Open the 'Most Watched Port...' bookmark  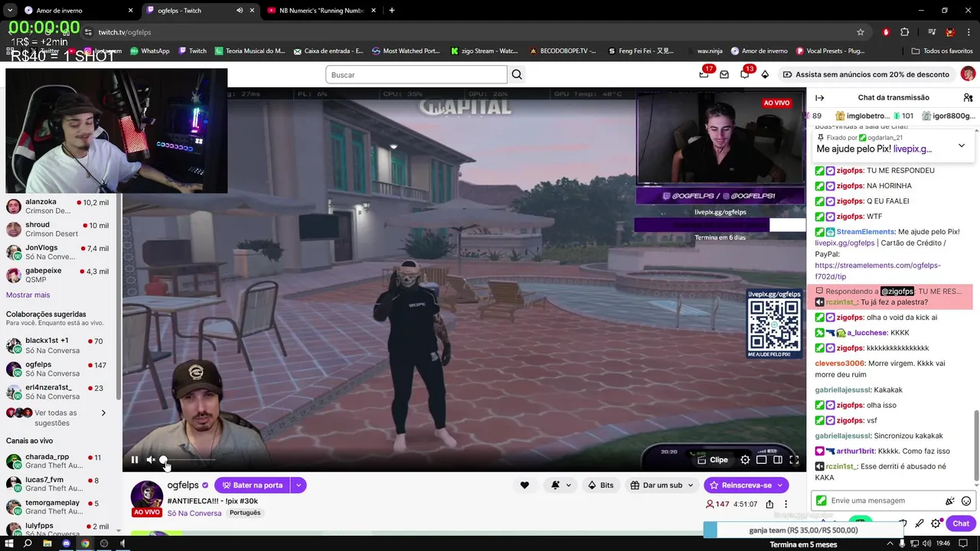click(x=406, y=51)
